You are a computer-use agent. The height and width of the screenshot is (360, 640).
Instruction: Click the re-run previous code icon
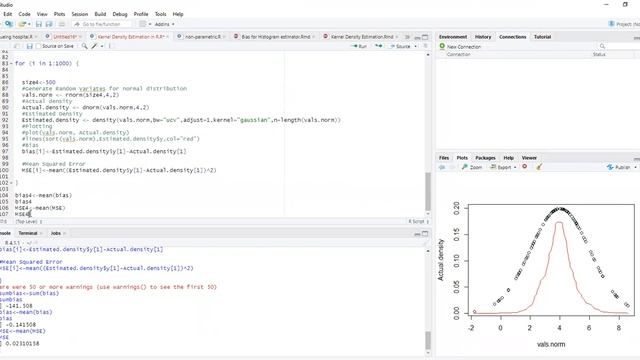[379, 46]
